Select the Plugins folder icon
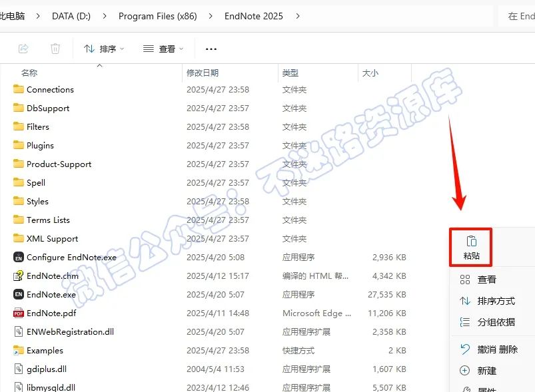Screen dimensions: 535x392 [x=19, y=145]
